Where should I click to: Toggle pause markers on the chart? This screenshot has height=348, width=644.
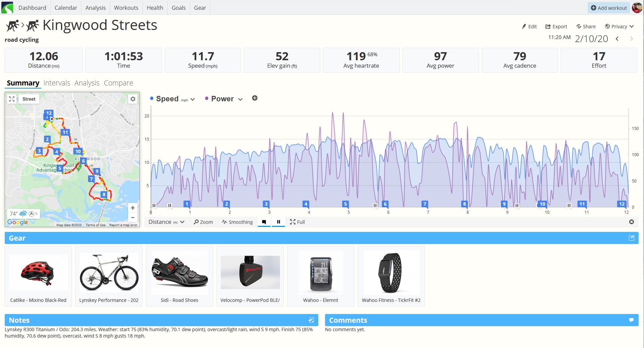coord(279,222)
